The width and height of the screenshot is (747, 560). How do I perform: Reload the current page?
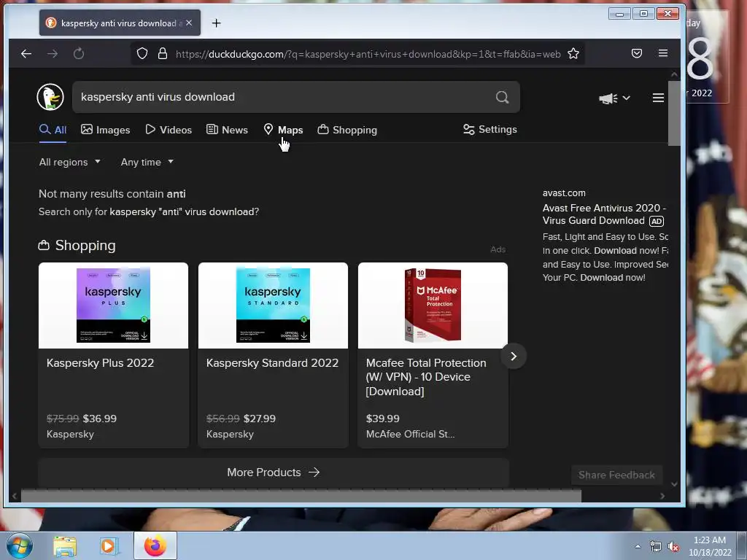pos(79,54)
